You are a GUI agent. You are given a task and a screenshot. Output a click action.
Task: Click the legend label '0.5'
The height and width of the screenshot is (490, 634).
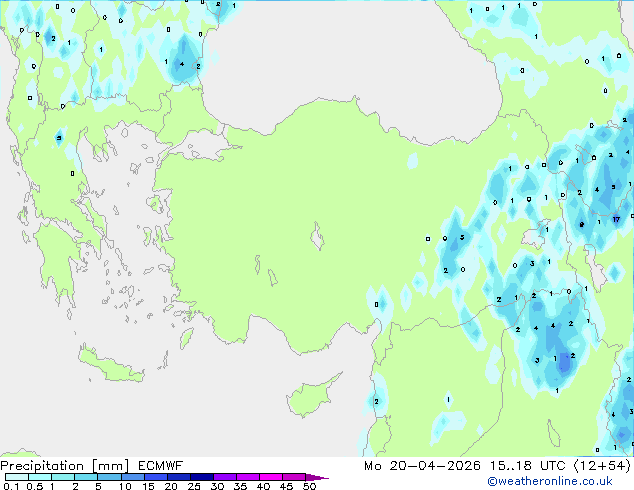(x=35, y=486)
